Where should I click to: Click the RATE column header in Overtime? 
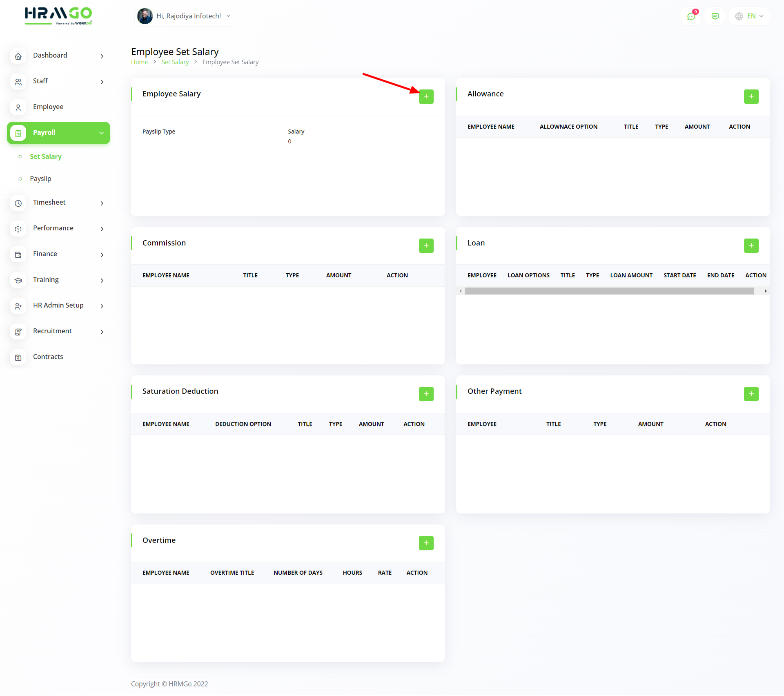click(x=385, y=573)
